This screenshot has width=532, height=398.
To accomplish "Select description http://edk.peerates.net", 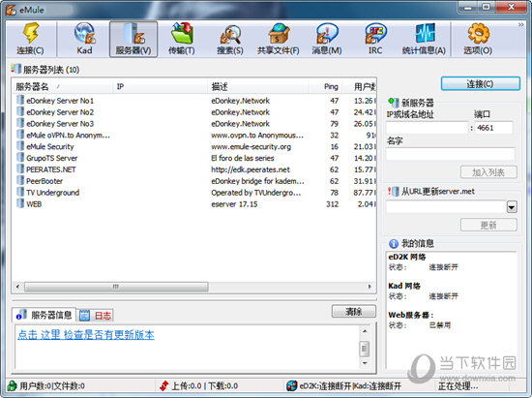I will (251, 169).
